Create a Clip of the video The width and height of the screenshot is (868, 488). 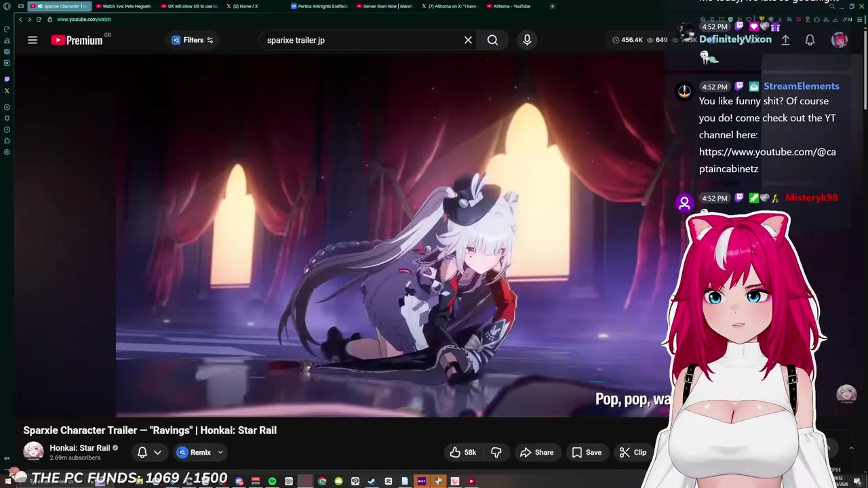click(x=633, y=452)
